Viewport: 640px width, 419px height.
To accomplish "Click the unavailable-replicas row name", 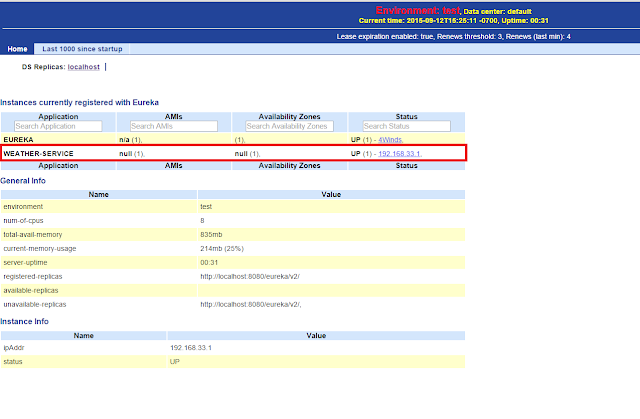I will (x=35, y=304).
